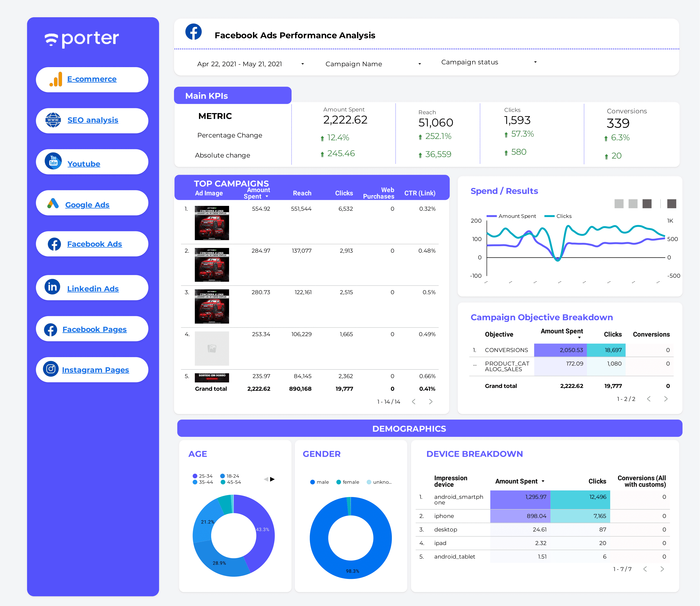Viewport: 700px width, 606px height.
Task: Open the date range dropdown
Action: (250, 64)
